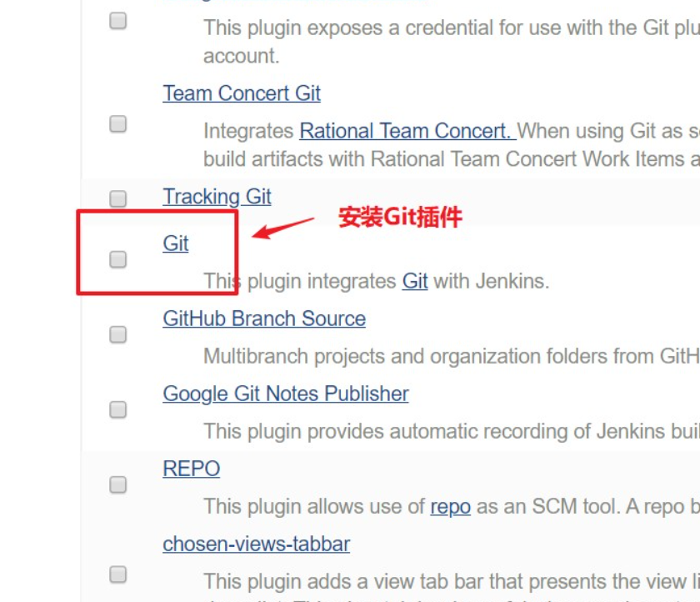The width and height of the screenshot is (700, 602).
Task: Tick the Tracking Git plugin checkbox
Action: click(117, 198)
